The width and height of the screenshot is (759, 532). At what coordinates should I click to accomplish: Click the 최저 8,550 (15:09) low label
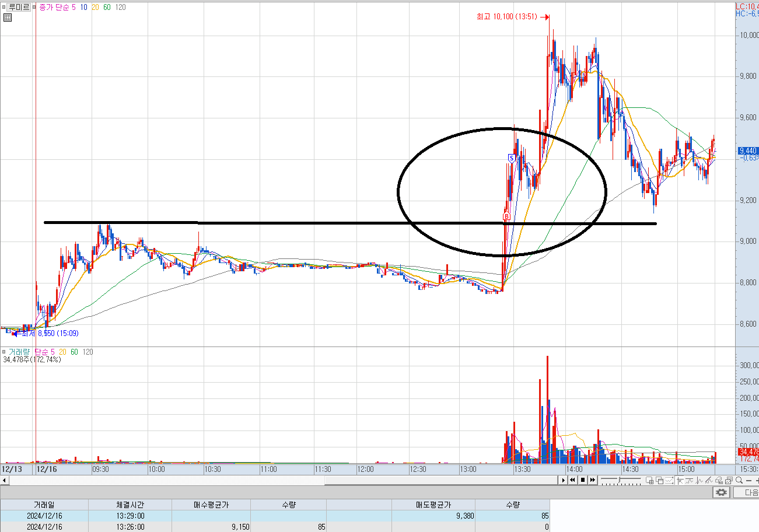[50, 333]
